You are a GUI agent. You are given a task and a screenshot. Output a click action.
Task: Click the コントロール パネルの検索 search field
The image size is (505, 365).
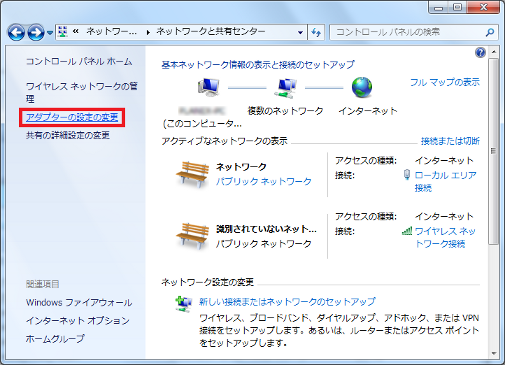coord(408,32)
